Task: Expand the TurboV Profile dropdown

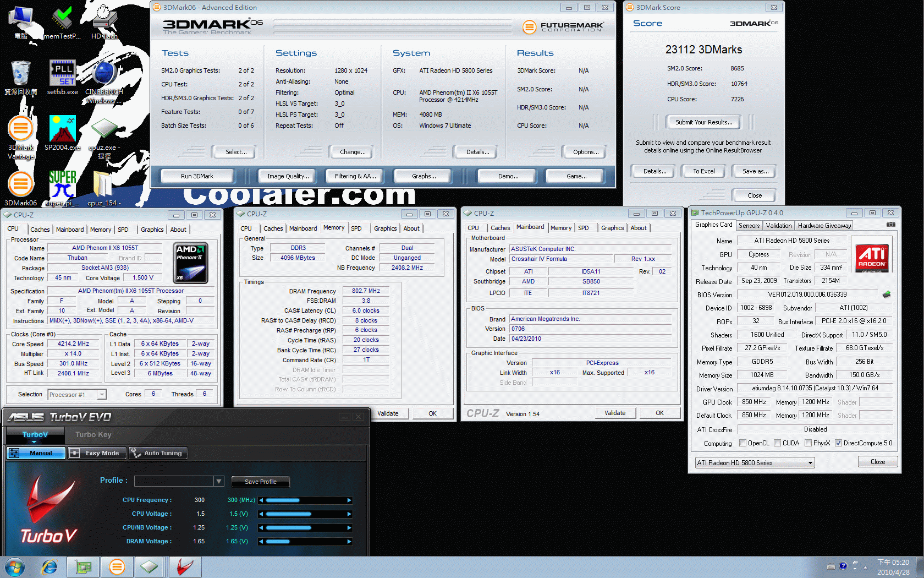Action: tap(218, 481)
